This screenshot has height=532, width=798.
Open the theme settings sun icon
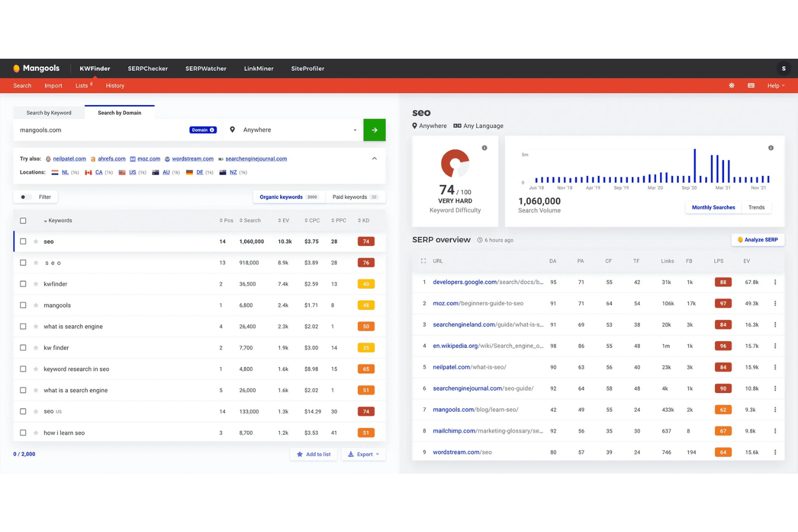(x=732, y=86)
